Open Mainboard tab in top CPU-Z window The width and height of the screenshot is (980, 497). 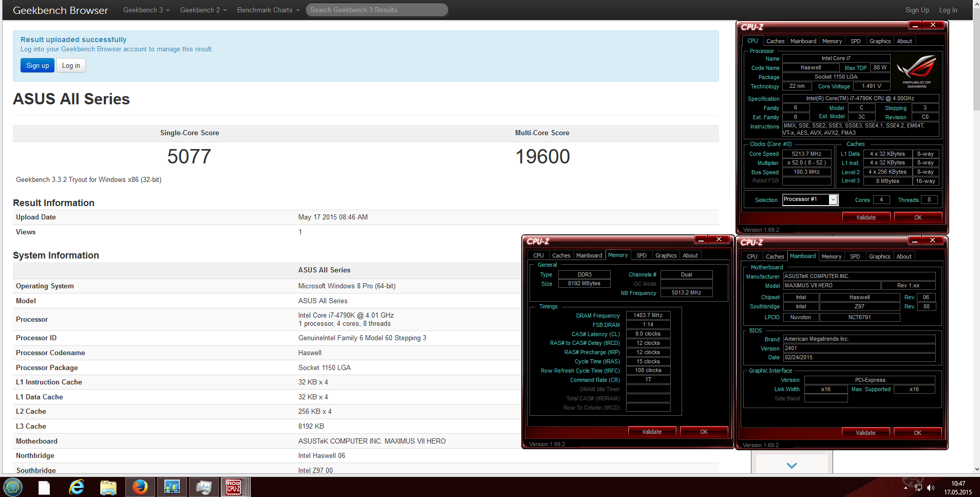click(803, 41)
